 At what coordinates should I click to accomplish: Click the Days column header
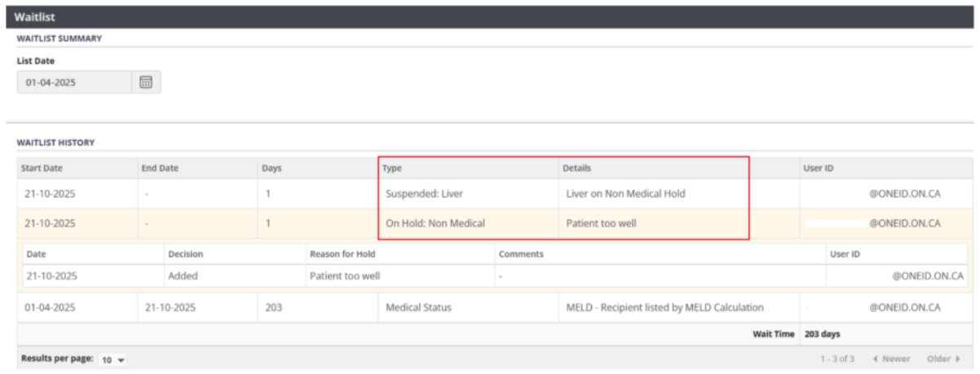(x=271, y=169)
